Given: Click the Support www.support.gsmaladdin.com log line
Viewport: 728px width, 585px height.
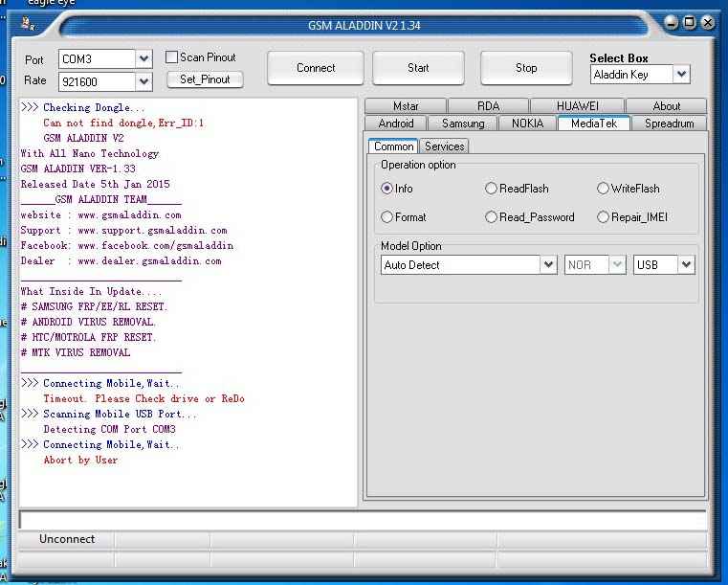Looking at the screenshot, I should 123,231.
